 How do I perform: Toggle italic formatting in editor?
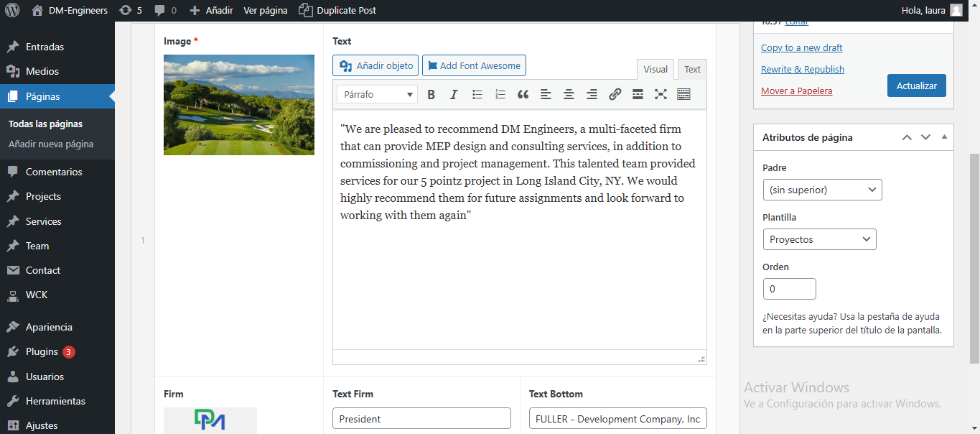[x=454, y=94]
